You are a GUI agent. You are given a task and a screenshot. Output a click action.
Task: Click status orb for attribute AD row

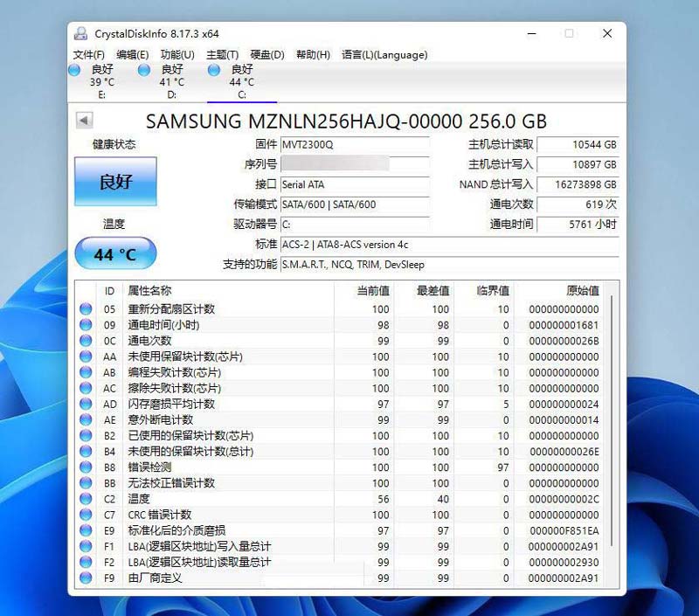click(x=86, y=404)
